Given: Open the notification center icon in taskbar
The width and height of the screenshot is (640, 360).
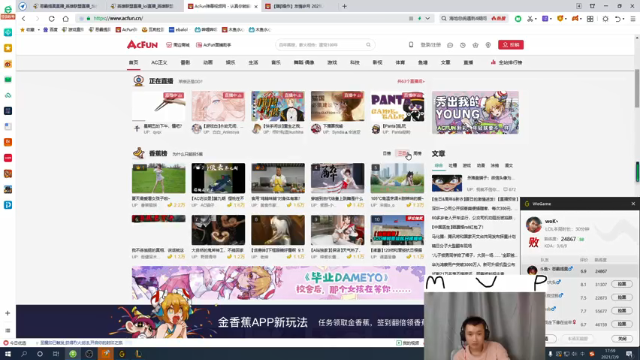Looking at the screenshot, I should [x=629, y=354].
